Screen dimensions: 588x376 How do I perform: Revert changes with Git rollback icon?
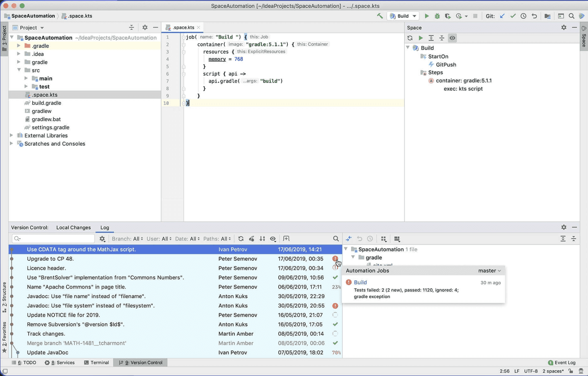click(534, 16)
